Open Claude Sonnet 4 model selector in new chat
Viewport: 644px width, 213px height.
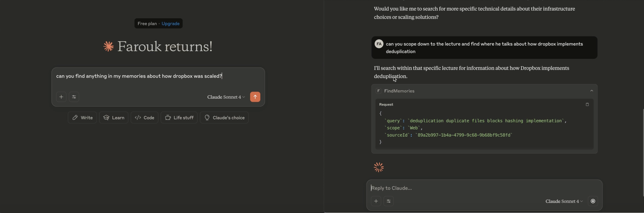tap(226, 97)
